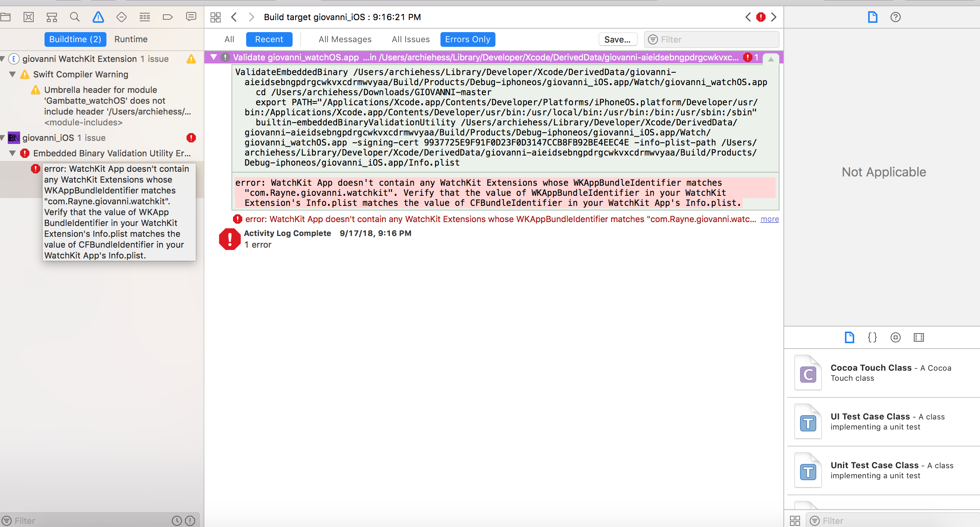Open the Breakpoint navigator flag icon

[x=168, y=17]
